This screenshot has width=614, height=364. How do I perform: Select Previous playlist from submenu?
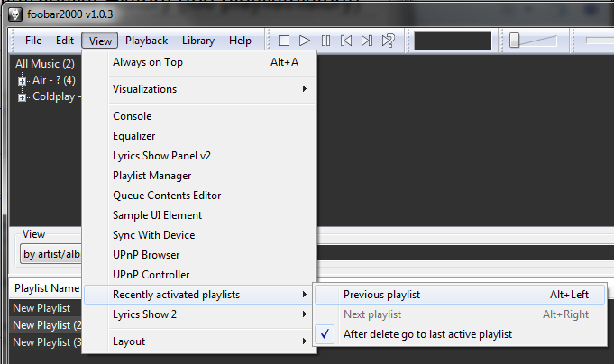click(381, 295)
